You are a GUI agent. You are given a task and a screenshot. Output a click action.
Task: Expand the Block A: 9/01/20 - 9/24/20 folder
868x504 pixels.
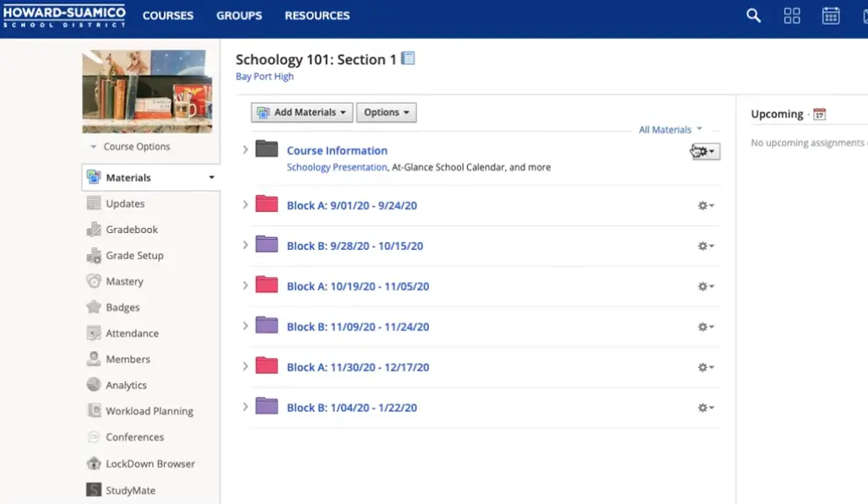coord(245,204)
